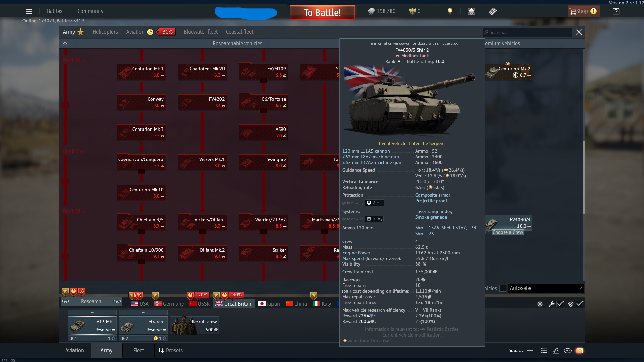Click the wrench repair icon

pyautogui.click(x=551, y=304)
